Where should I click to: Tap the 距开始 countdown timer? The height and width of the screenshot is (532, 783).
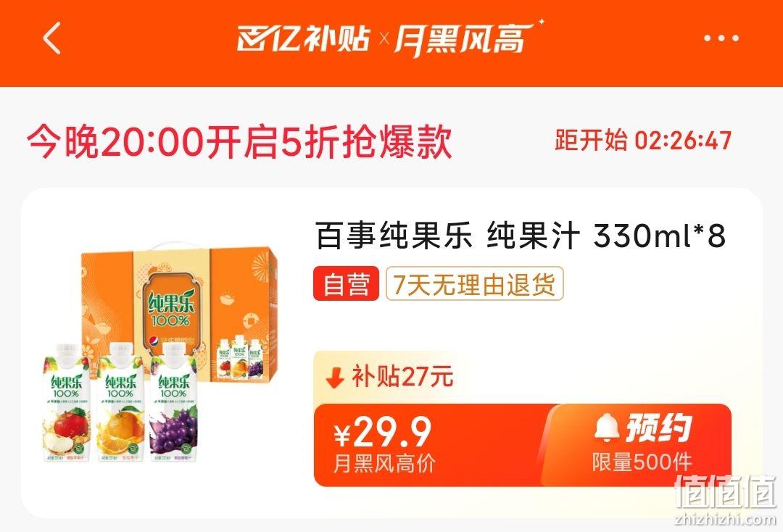[643, 140]
